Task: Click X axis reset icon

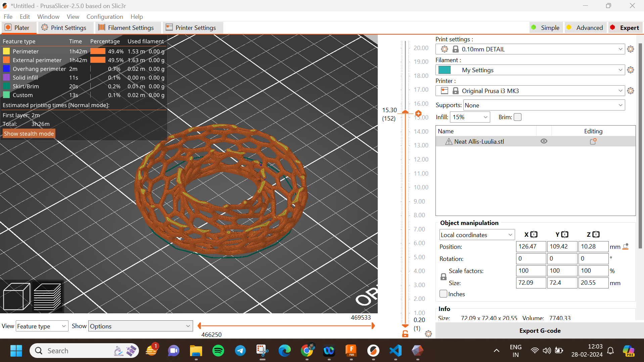Action: click(x=534, y=234)
